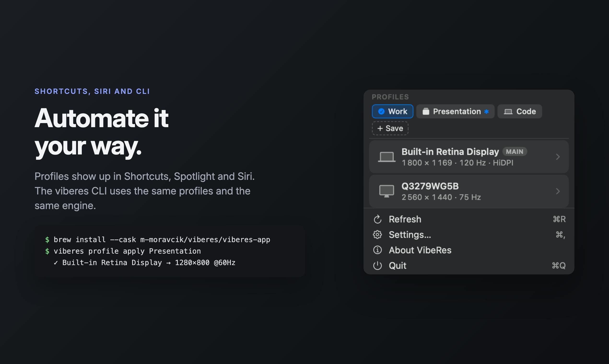Viewport: 609px width, 364px height.
Task: Save current setup as new profile
Action: pos(390,128)
